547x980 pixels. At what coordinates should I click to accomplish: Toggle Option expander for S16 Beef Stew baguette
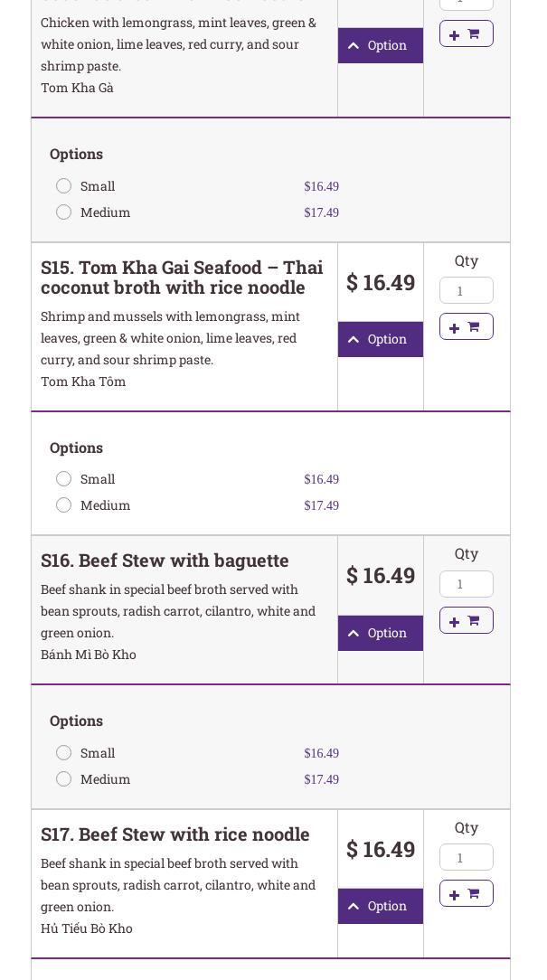(380, 633)
